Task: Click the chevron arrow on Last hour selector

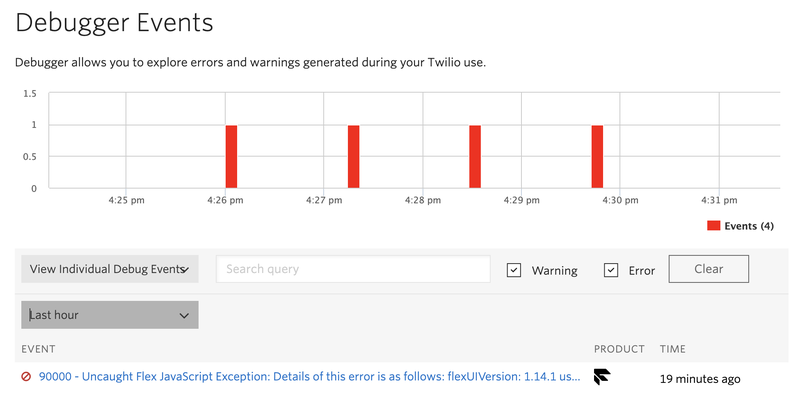Action: (184, 316)
